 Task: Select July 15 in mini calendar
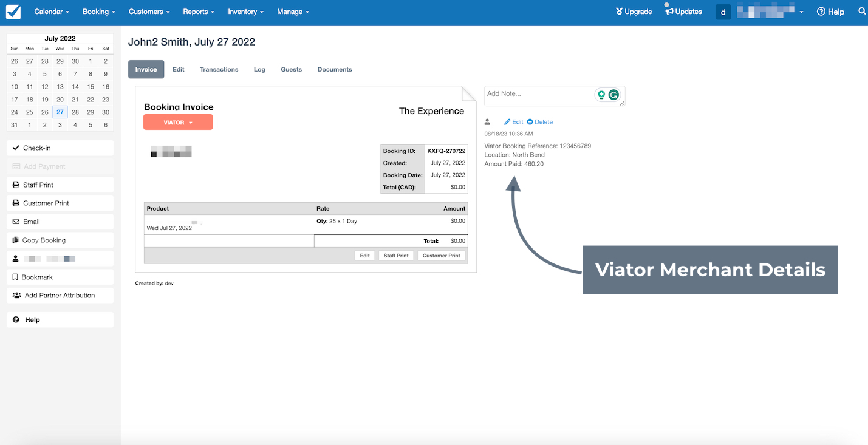point(91,87)
